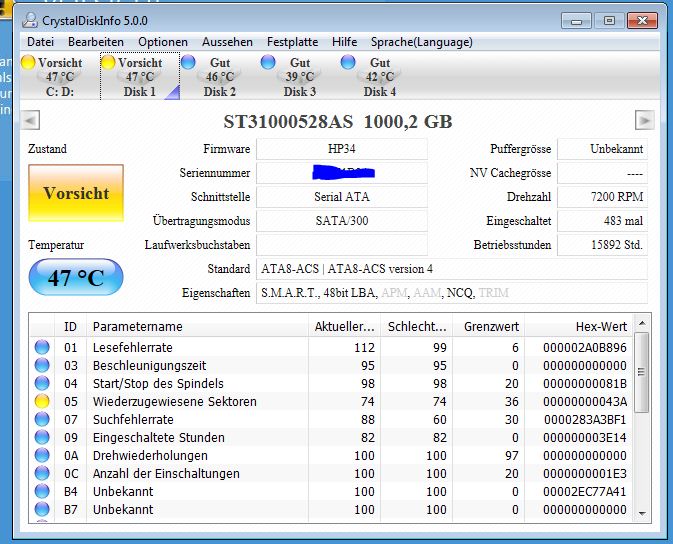This screenshot has width=673, height=544.
Task: Open the Optionen menu
Action: click(x=163, y=42)
